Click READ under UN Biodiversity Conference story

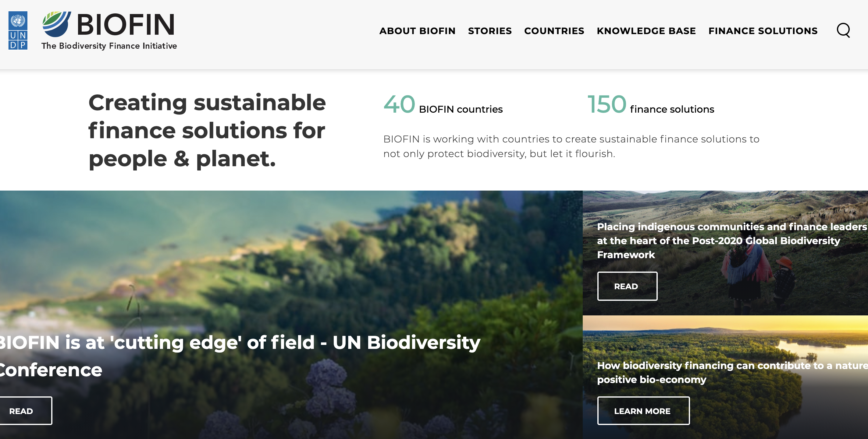(x=22, y=411)
